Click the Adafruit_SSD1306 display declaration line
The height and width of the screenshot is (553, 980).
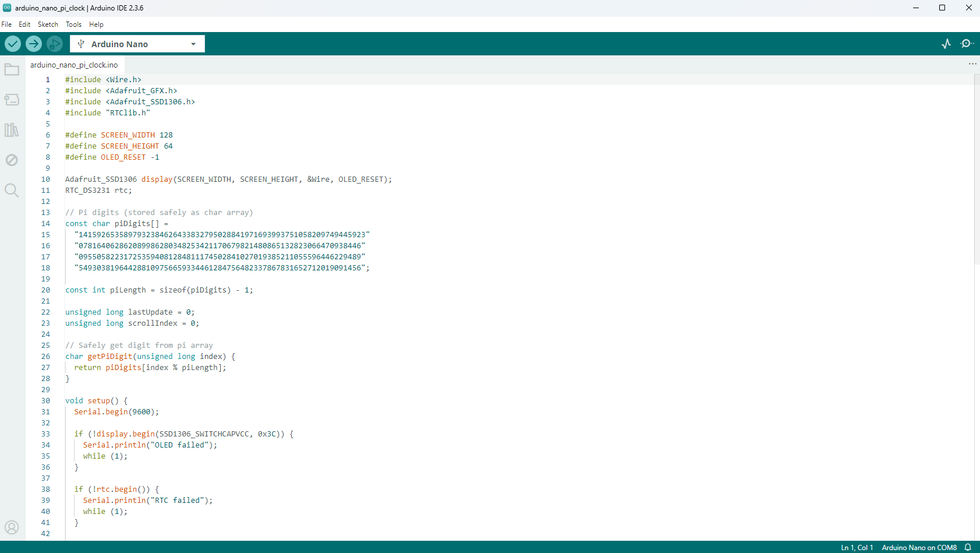point(228,179)
